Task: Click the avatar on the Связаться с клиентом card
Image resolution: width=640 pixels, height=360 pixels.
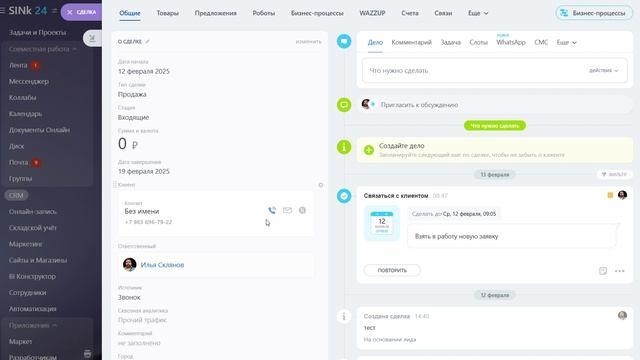Action: (622, 195)
